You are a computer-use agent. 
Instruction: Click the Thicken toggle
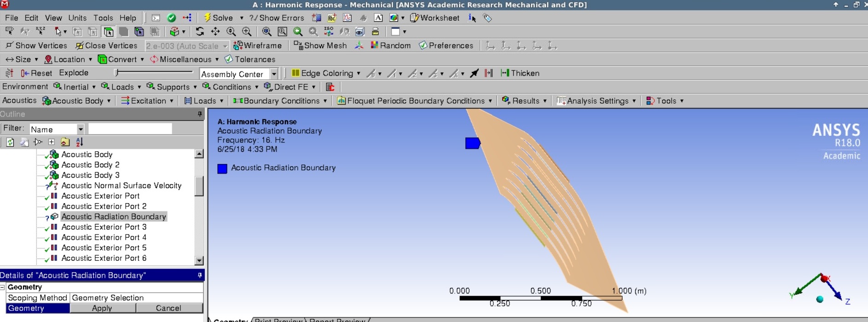pyautogui.click(x=520, y=73)
